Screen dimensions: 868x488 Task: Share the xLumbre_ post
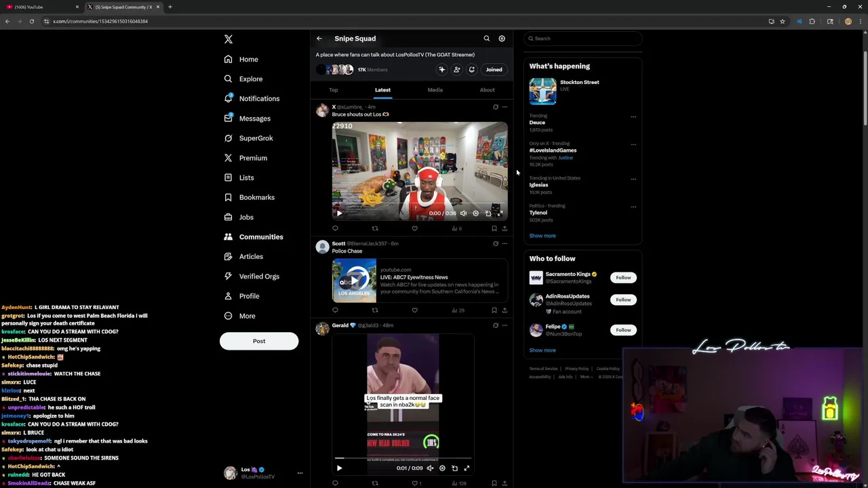[505, 228]
